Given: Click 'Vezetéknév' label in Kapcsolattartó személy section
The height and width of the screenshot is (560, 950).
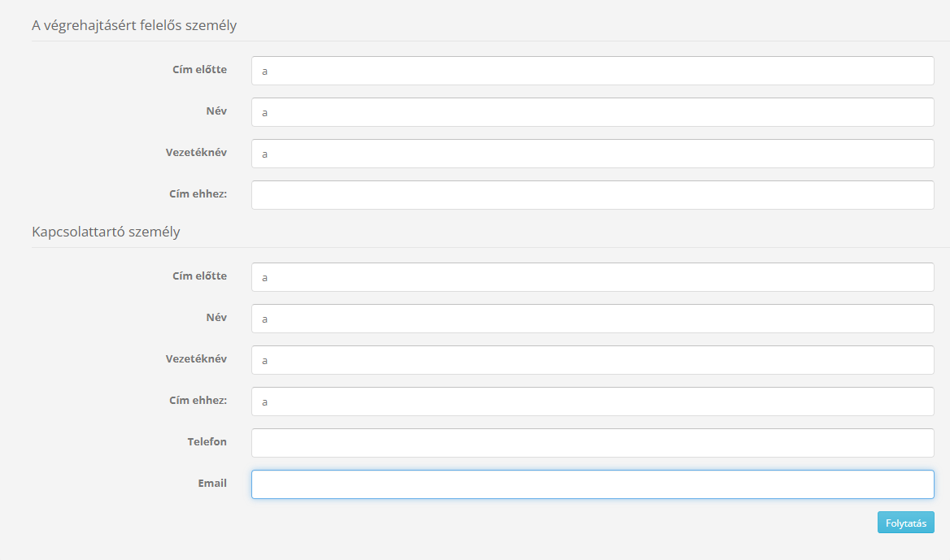Looking at the screenshot, I should click(x=196, y=358).
